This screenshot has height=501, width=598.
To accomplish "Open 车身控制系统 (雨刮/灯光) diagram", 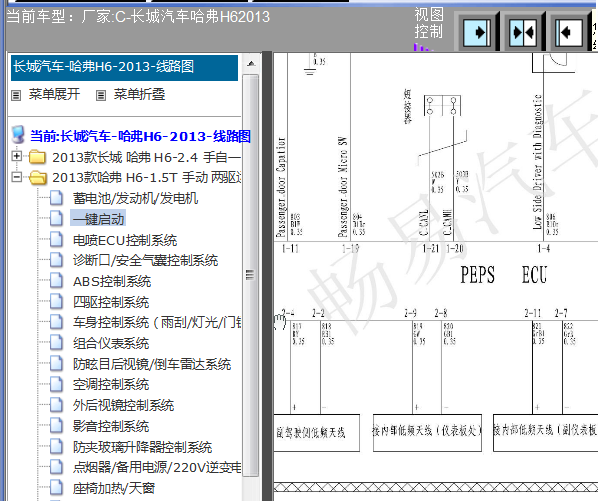I will tap(156, 323).
